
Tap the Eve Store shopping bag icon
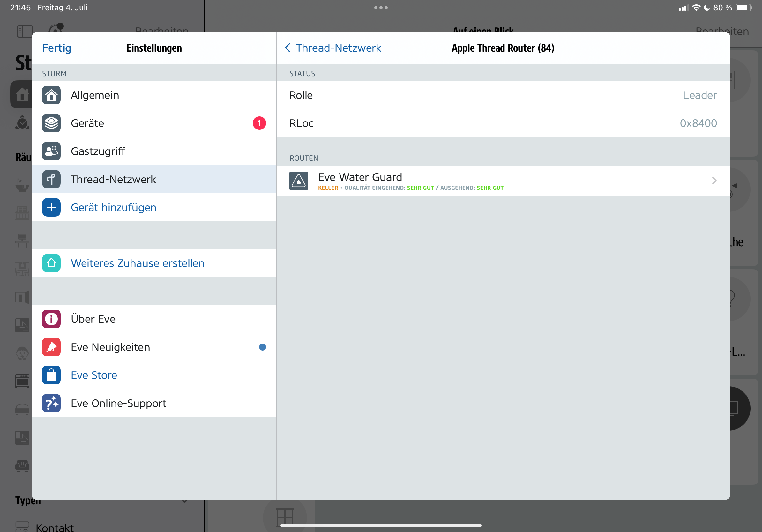tap(51, 375)
